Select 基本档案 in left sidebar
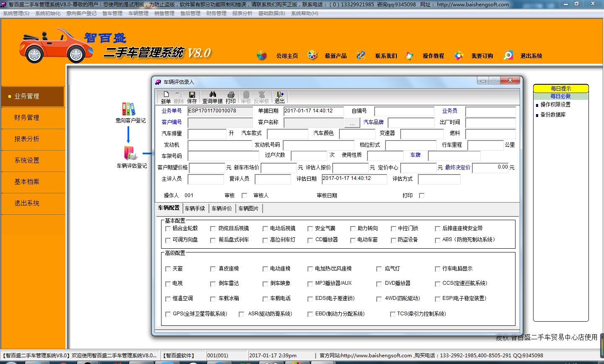The image size is (604, 364). coord(33,182)
